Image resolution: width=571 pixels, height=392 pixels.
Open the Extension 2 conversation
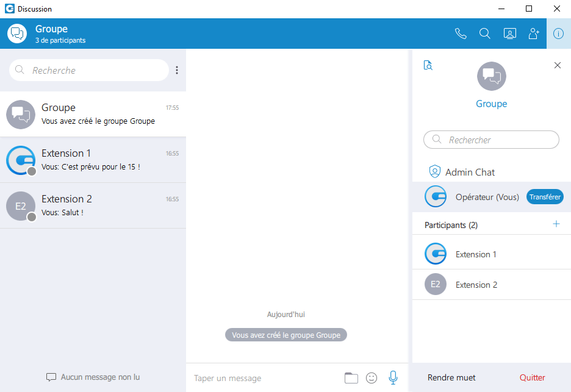[x=93, y=205]
